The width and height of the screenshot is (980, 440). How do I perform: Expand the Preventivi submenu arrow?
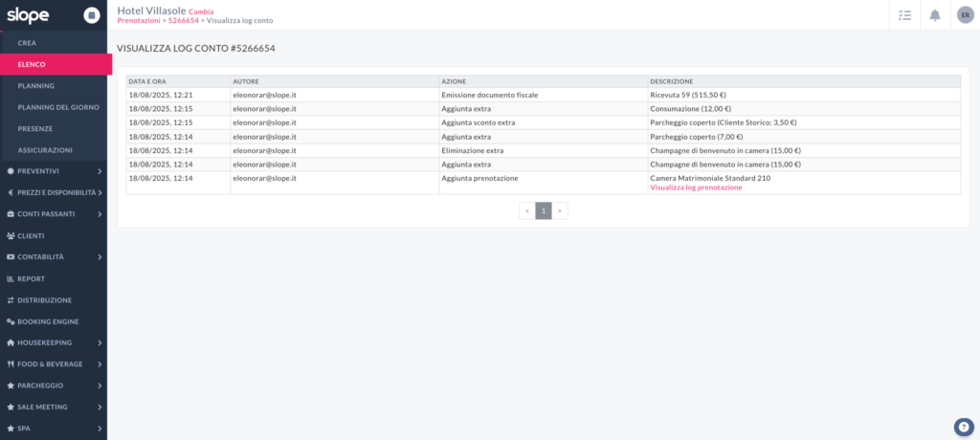pos(100,171)
